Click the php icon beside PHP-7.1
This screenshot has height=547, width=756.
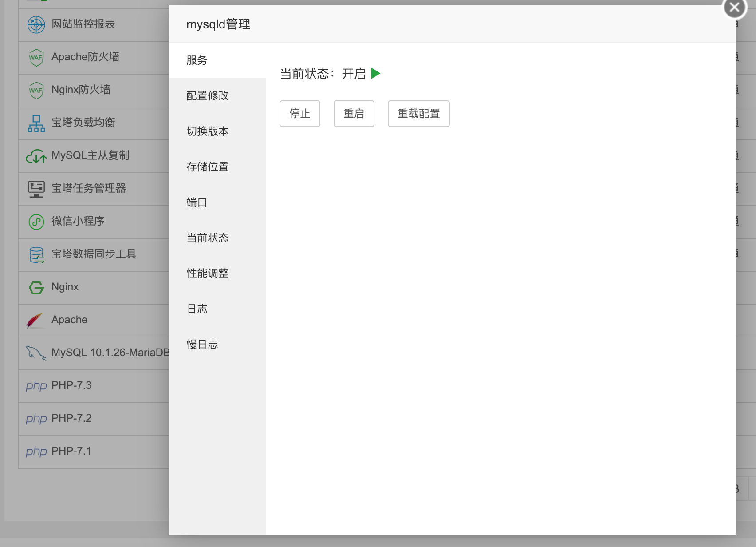click(36, 452)
